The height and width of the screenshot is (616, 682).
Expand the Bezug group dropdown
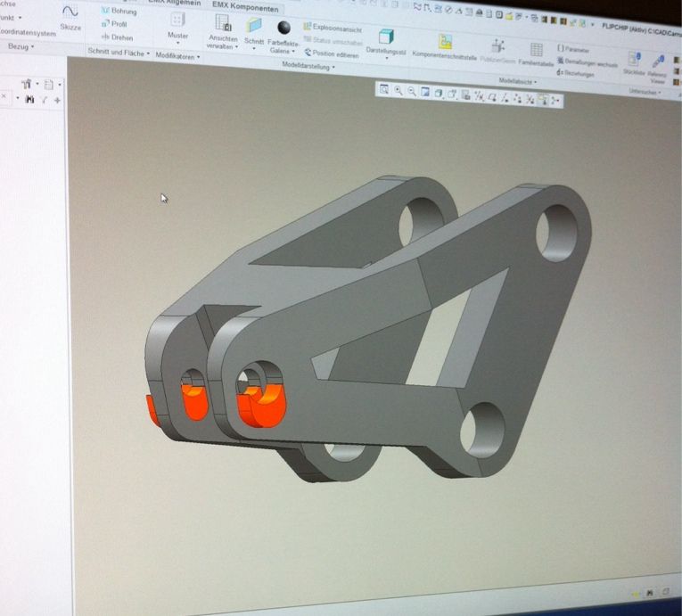18,45
